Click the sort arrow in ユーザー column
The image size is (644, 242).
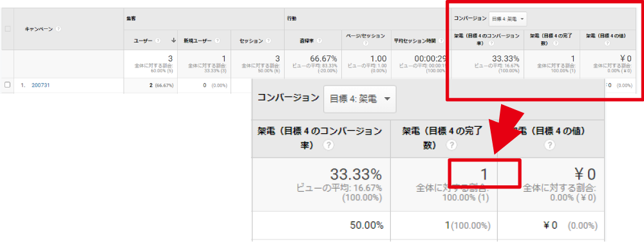coord(174,40)
